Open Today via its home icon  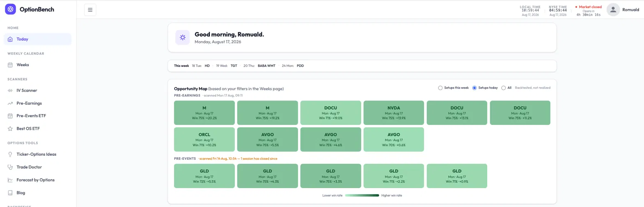(10, 39)
